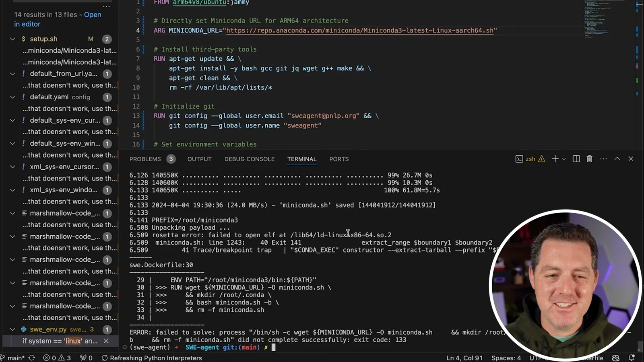Click the synchronize changes icon
644x362 pixels.
31,358
